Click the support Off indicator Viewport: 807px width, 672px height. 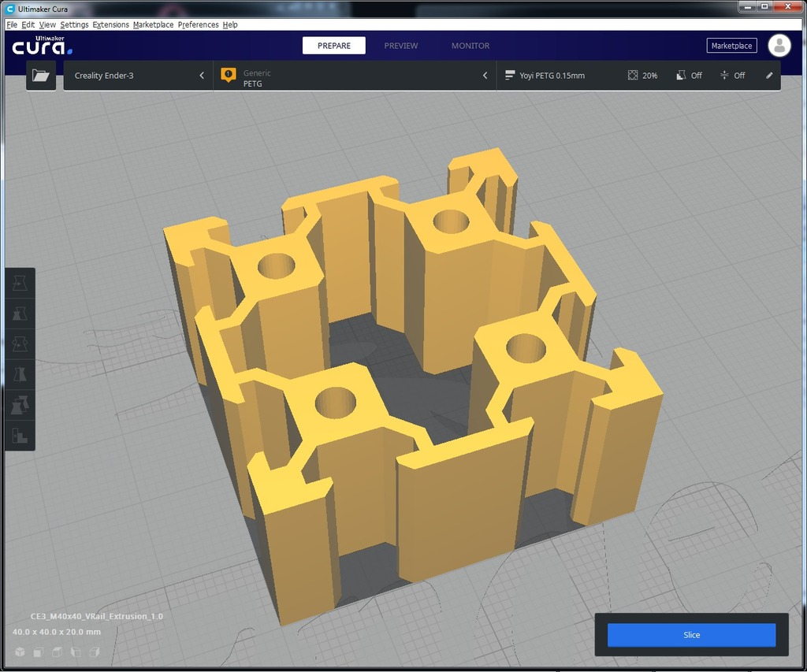pos(689,75)
